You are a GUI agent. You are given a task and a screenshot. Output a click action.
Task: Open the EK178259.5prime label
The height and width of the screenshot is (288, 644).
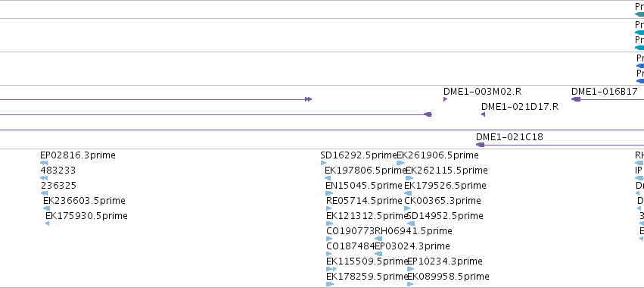[x=366, y=277]
